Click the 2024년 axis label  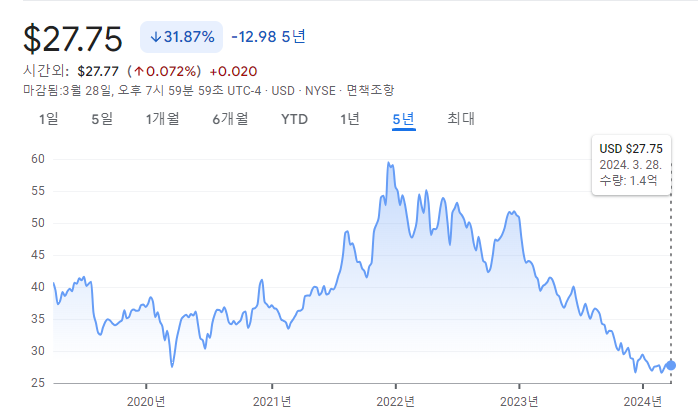(x=642, y=402)
